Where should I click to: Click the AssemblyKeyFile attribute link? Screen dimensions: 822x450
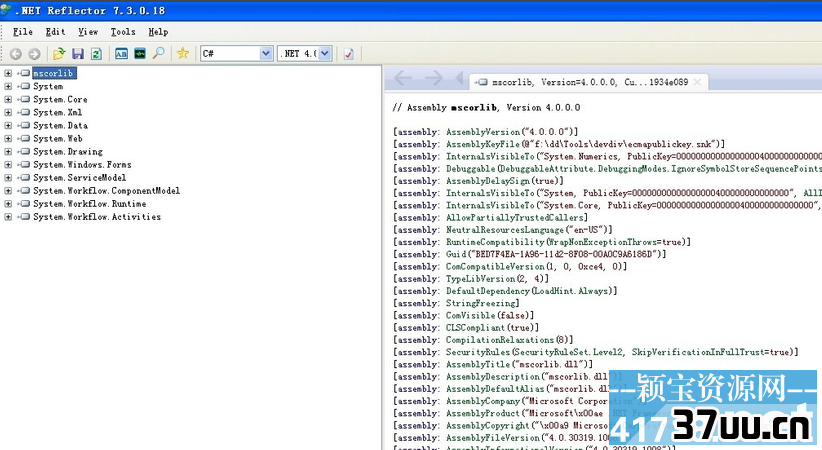coord(483,144)
